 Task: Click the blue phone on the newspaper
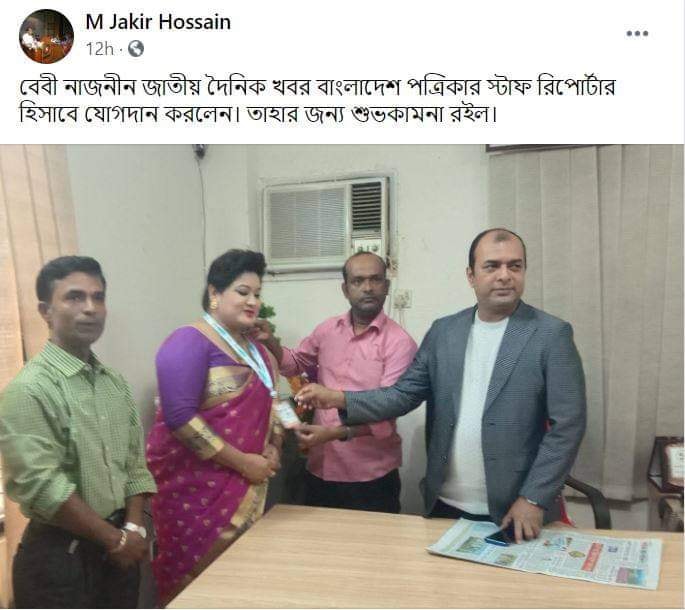(x=501, y=536)
